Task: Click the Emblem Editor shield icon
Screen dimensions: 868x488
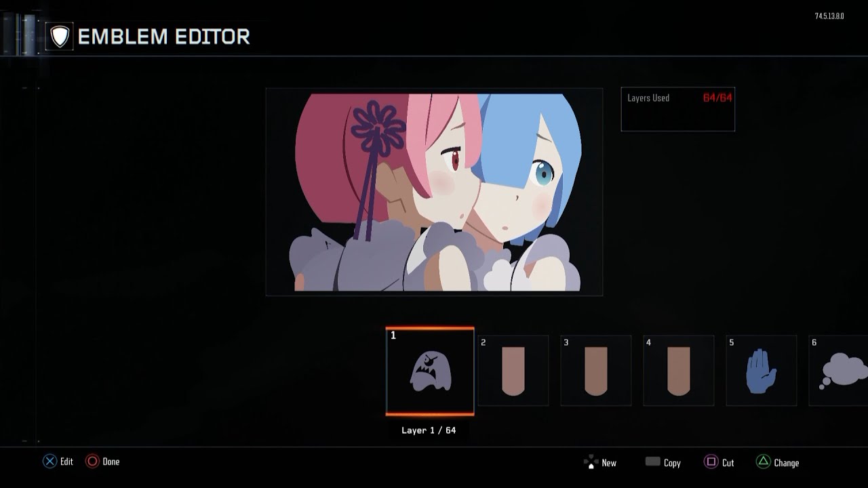Action: (60, 36)
